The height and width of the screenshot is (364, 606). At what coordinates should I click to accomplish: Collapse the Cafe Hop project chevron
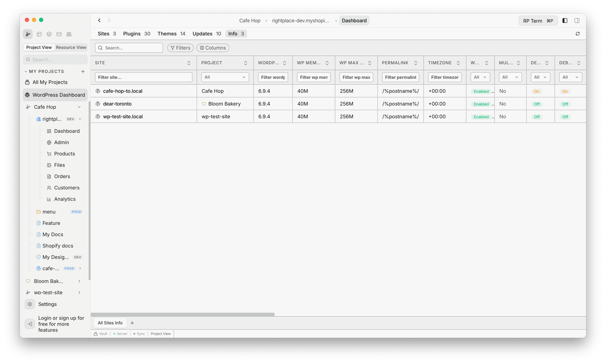coord(80,107)
